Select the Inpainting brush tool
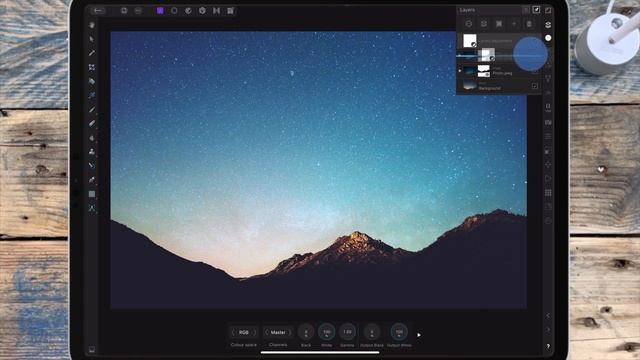The image size is (640, 360). coord(92,166)
